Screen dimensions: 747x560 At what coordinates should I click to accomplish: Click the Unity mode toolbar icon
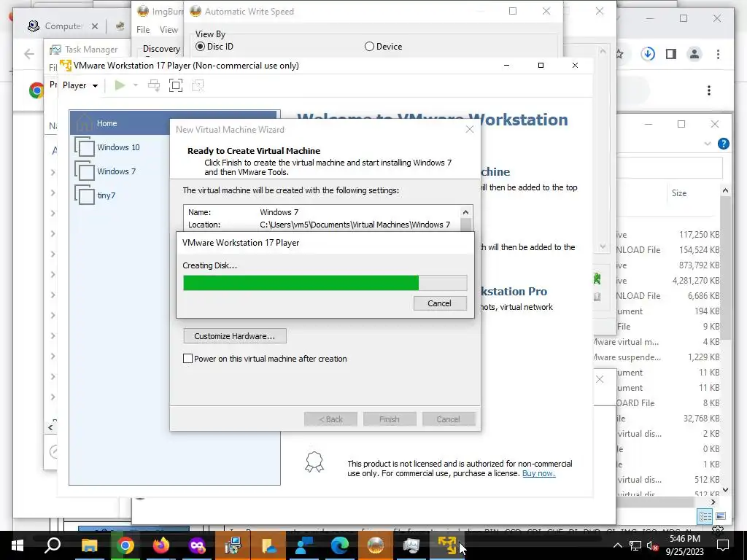point(197,85)
